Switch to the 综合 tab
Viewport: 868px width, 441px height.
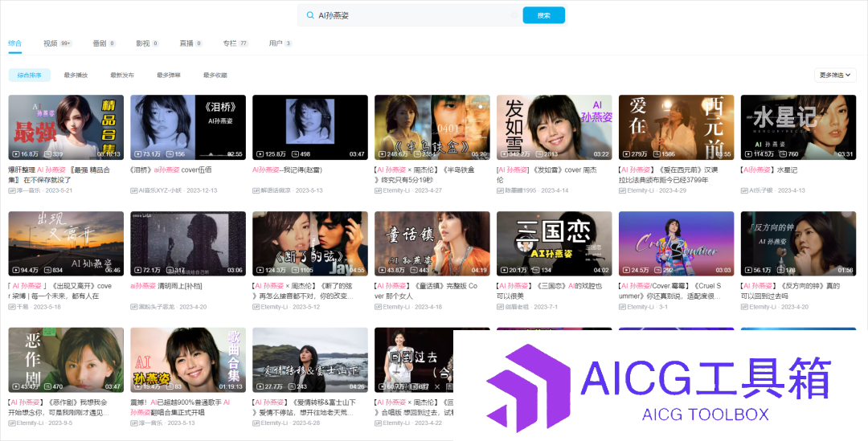[15, 43]
